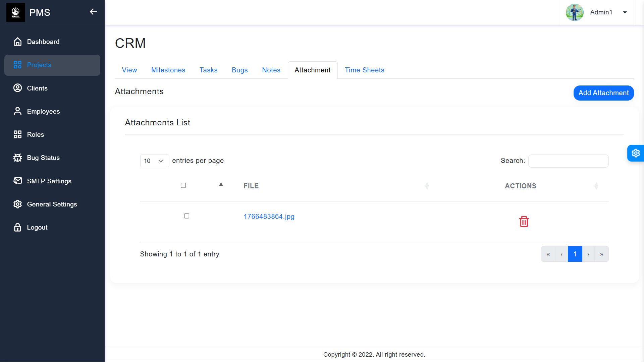The height and width of the screenshot is (362, 644).
Task: Open General Settings in the sidebar
Action: click(x=52, y=204)
